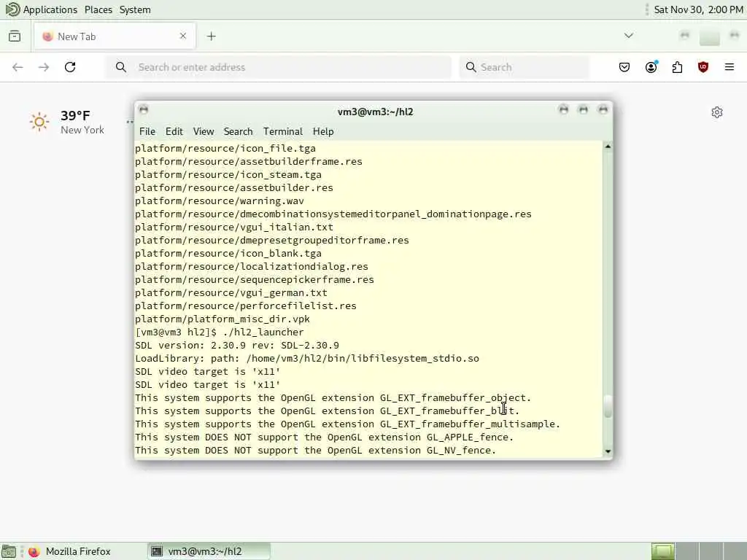The height and width of the screenshot is (560, 747).
Task: Open the terminal Search menu
Action: click(x=239, y=131)
